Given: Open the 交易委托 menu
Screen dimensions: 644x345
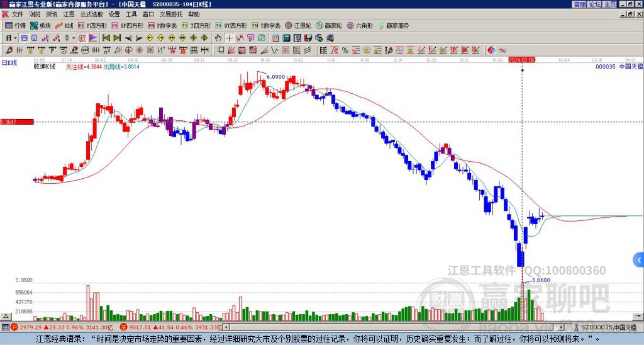Looking at the screenshot, I should pos(171,14).
